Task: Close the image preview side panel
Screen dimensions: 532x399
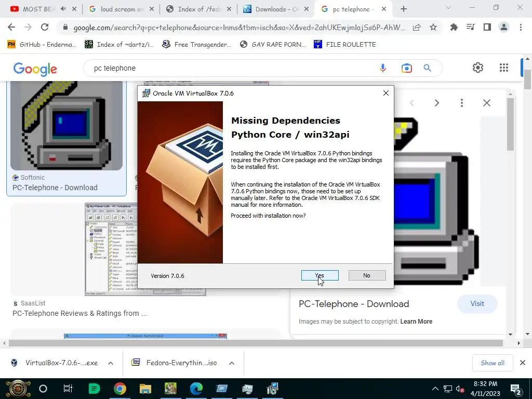Action: 486,103
